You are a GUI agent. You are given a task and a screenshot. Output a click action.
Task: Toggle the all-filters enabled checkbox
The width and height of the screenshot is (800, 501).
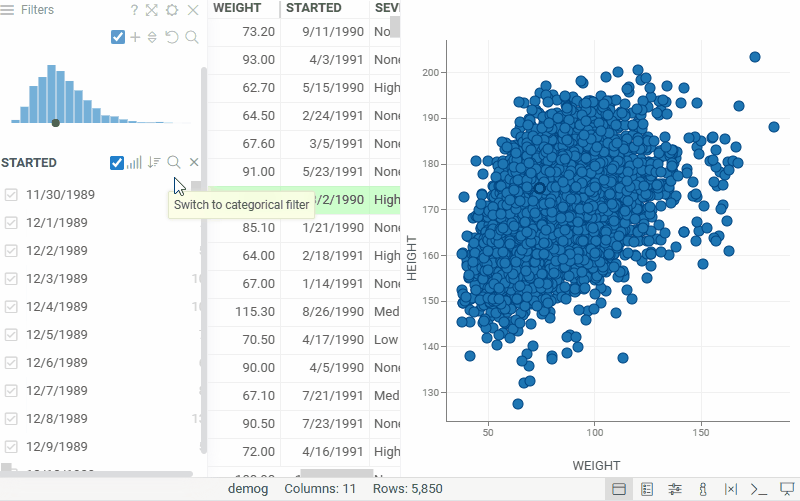(118, 37)
